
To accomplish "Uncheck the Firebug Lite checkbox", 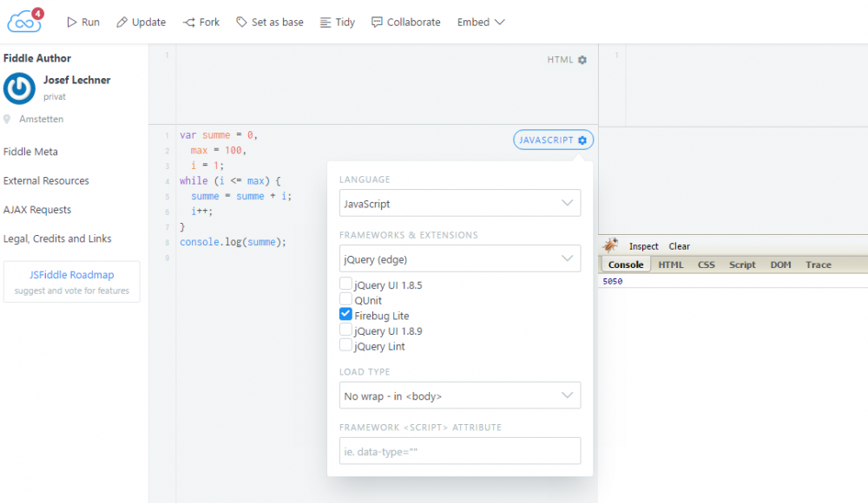I will pyautogui.click(x=346, y=315).
